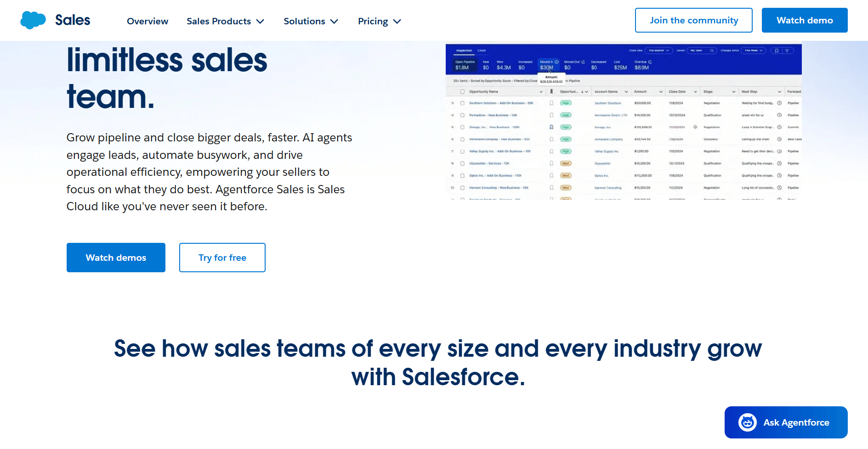
Task: Open the Ask Agentforce chat button
Action: click(x=786, y=422)
